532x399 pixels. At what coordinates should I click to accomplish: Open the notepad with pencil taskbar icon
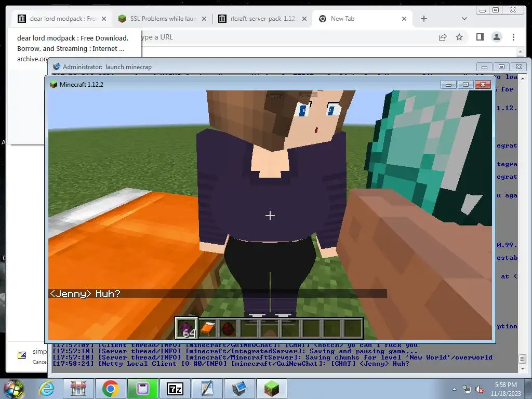click(x=207, y=389)
